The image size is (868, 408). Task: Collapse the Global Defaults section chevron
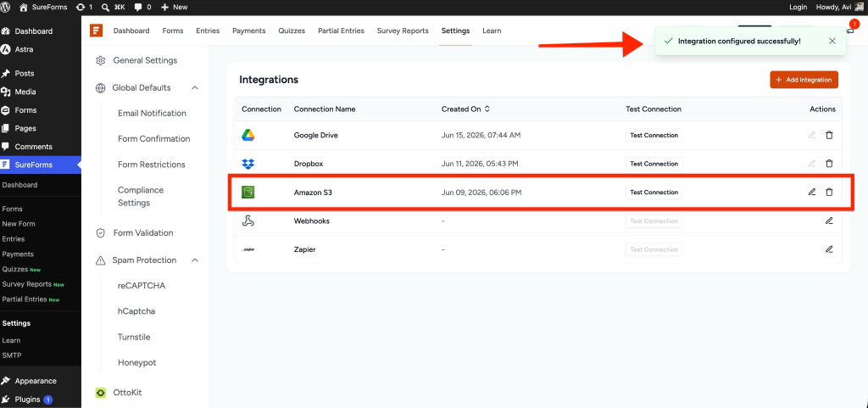click(195, 87)
